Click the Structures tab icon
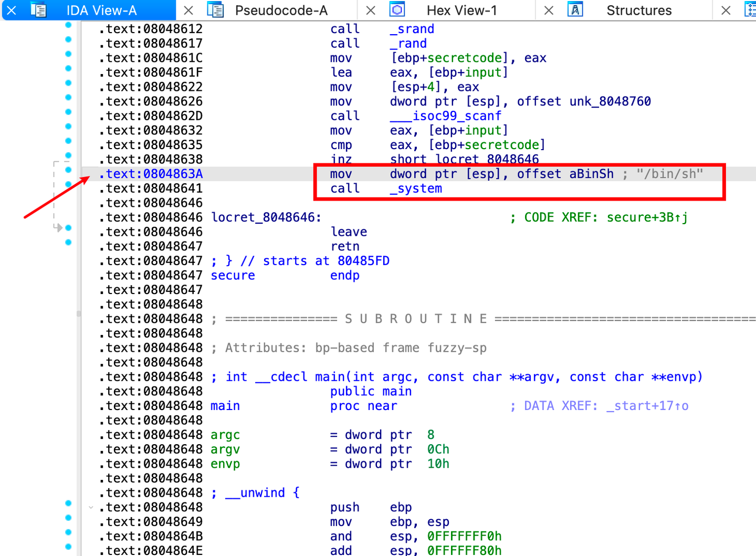This screenshot has height=556, width=756. (575, 10)
